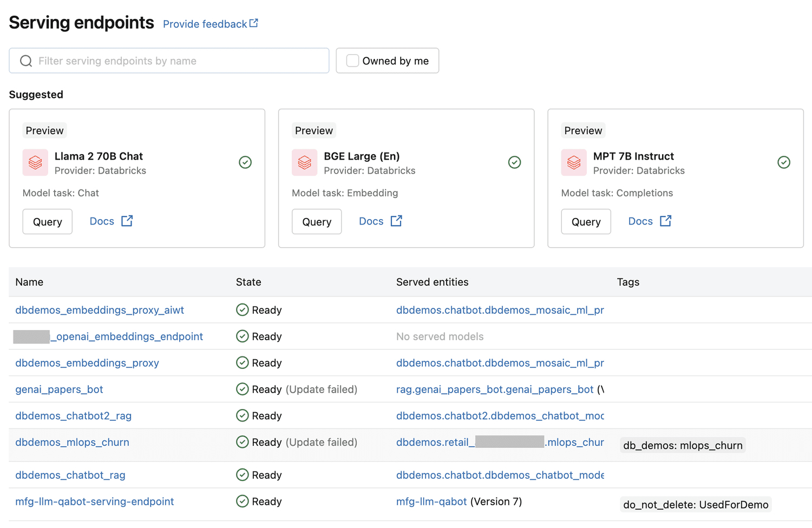The height and width of the screenshot is (528, 812).
Task: Open the Provide feedback link
Action: point(205,24)
